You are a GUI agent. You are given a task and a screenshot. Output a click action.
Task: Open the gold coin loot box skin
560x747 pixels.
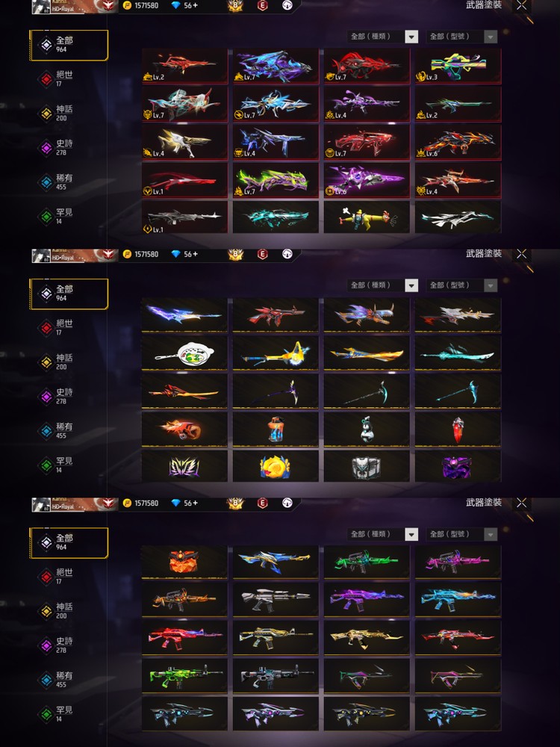pyautogui.click(x=276, y=467)
